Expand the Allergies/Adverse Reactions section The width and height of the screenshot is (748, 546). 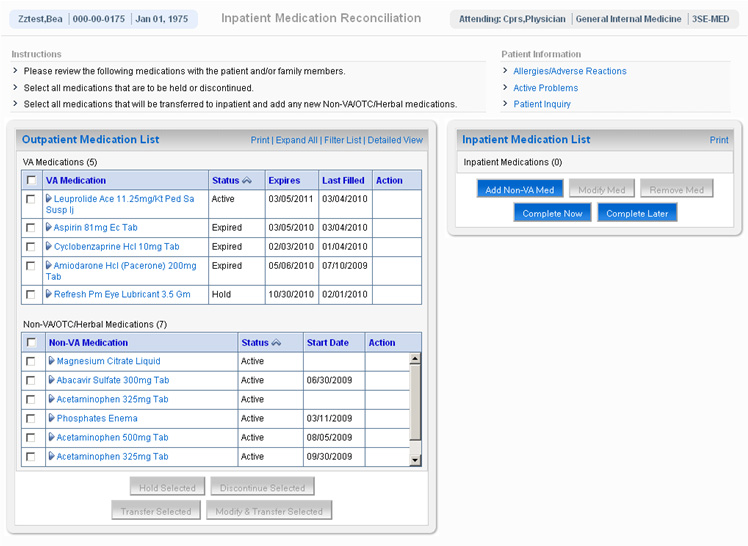click(569, 71)
